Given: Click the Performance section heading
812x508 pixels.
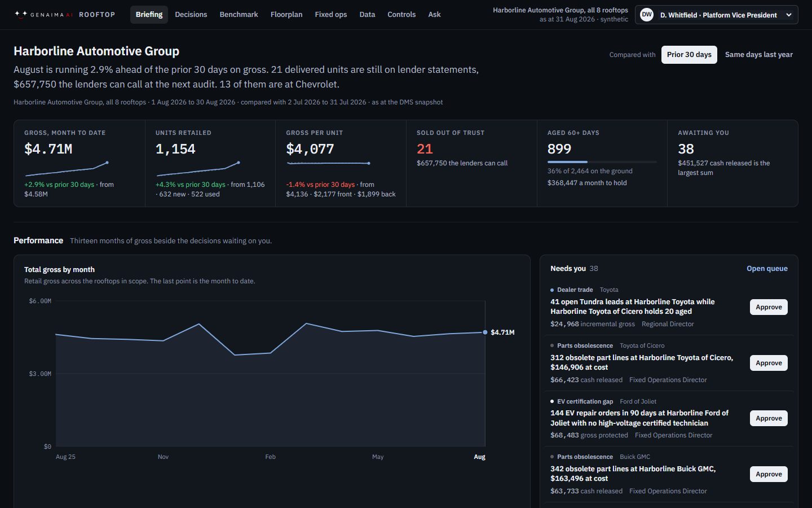Looking at the screenshot, I should [38, 240].
